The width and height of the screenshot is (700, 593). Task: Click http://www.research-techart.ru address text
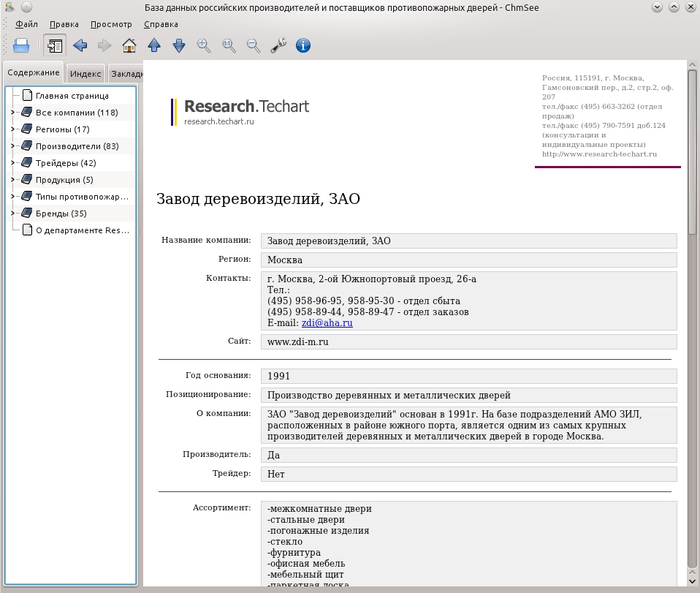[600, 154]
